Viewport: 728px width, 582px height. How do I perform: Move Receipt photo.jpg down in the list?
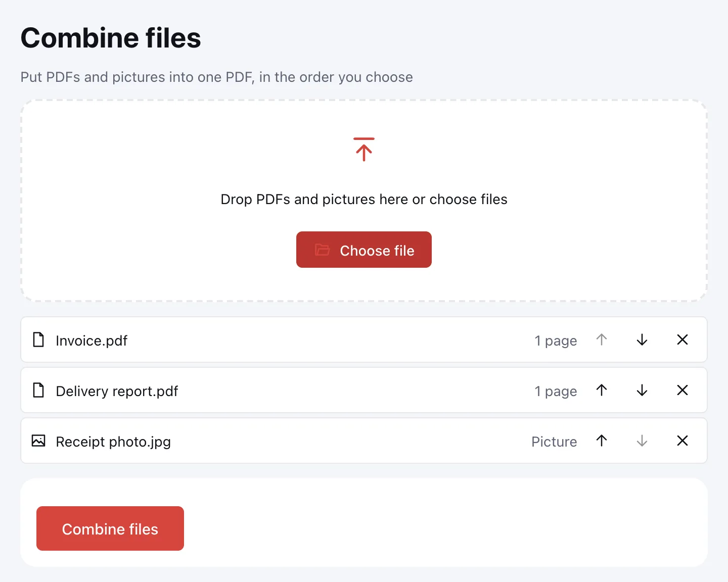click(x=642, y=441)
